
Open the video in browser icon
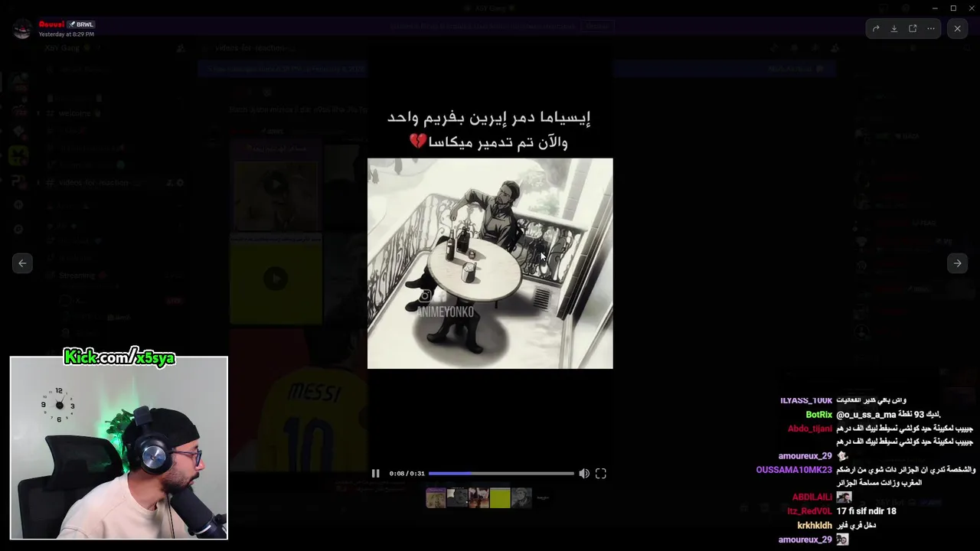(913, 28)
